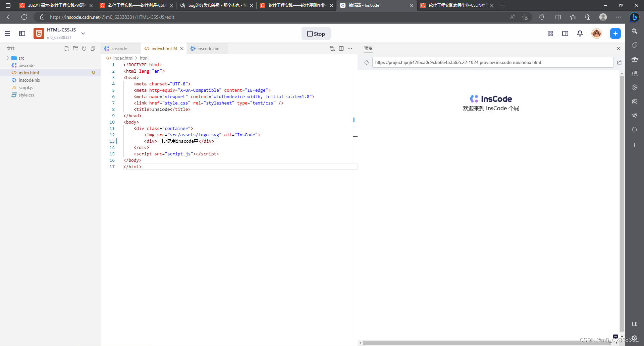Open the favorites list icon
Screen dimensions: 644x346
coord(573,17)
